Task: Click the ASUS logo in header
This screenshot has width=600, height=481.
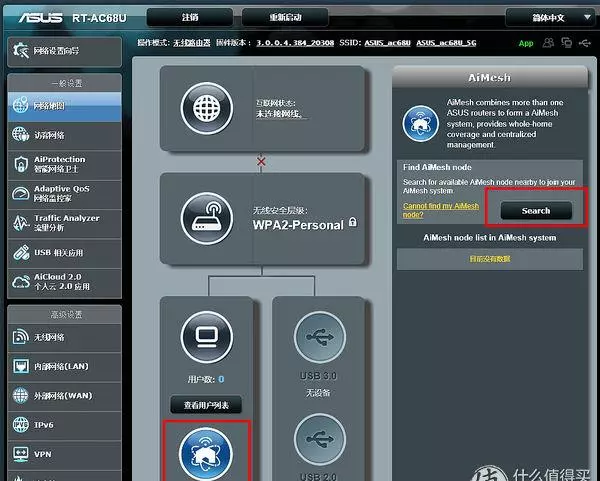Action: pos(41,18)
